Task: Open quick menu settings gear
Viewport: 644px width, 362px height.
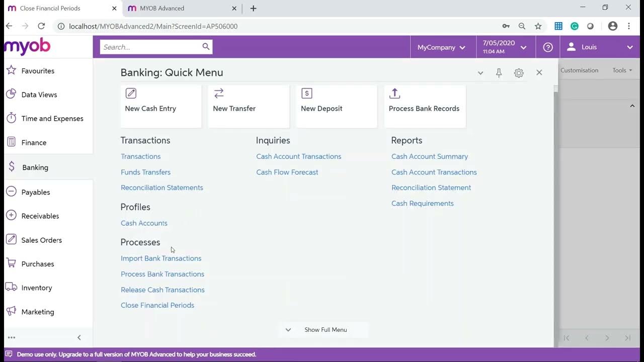Action: click(x=519, y=73)
